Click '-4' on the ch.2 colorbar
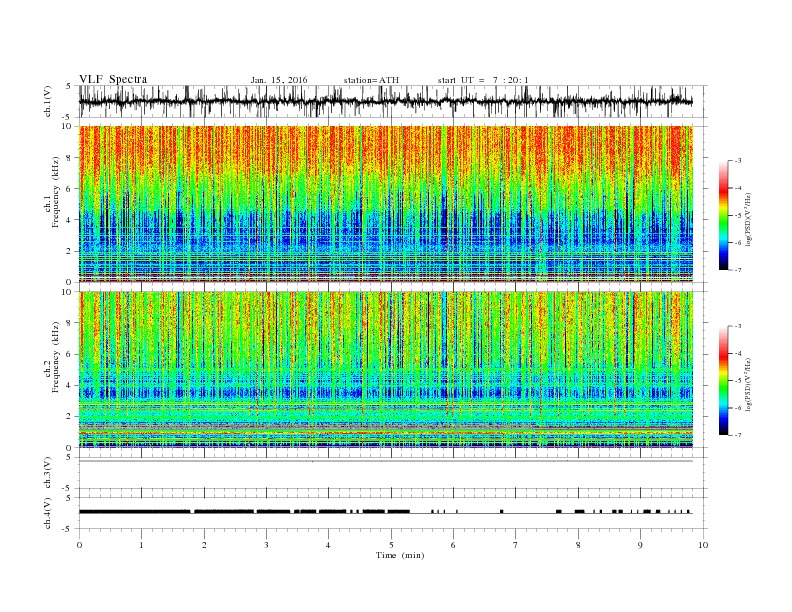The height and width of the screenshot is (612, 792). (737, 353)
